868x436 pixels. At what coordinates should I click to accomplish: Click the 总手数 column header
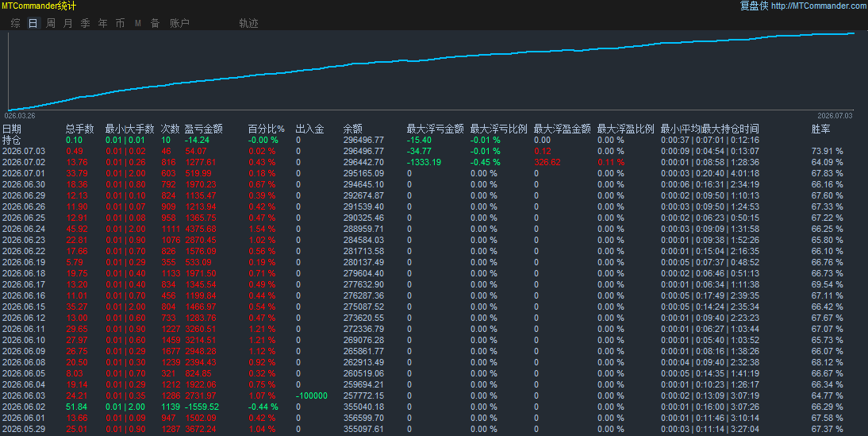pos(79,129)
